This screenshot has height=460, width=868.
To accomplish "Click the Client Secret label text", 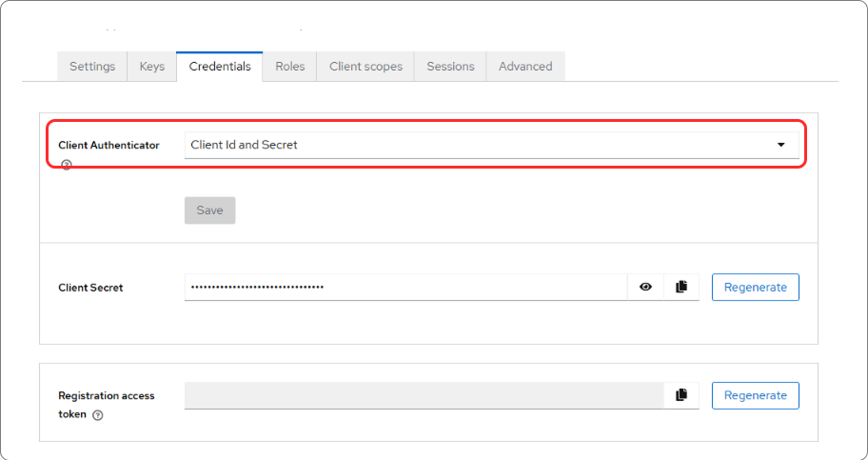I will point(90,288).
